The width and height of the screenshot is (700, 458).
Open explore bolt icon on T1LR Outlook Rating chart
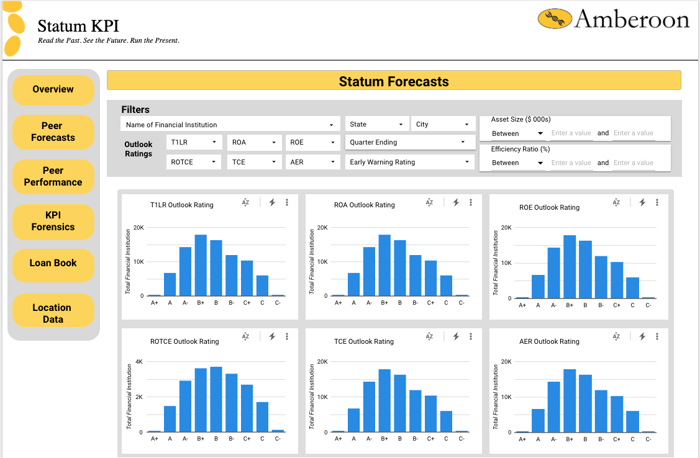click(272, 203)
